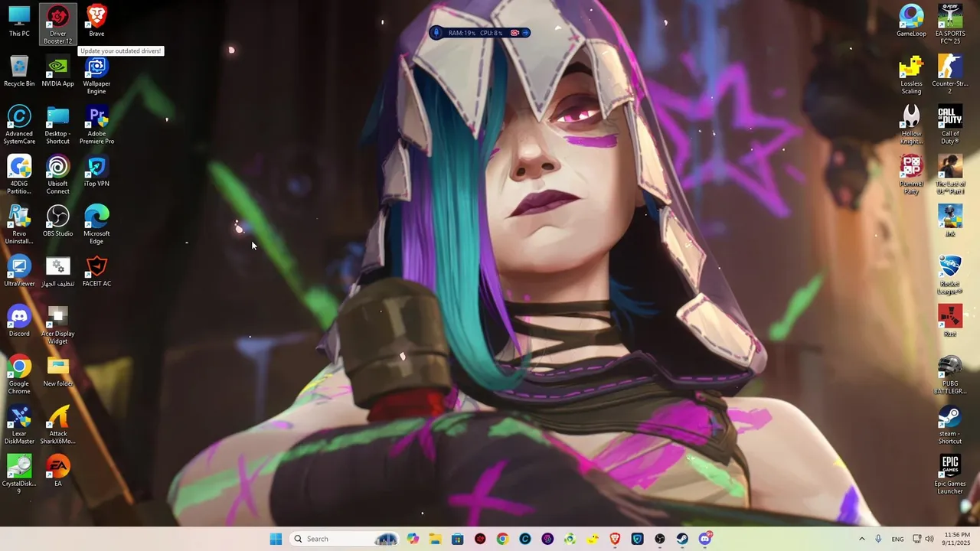Launch the NVIDIA App desktop shortcut

[58, 71]
